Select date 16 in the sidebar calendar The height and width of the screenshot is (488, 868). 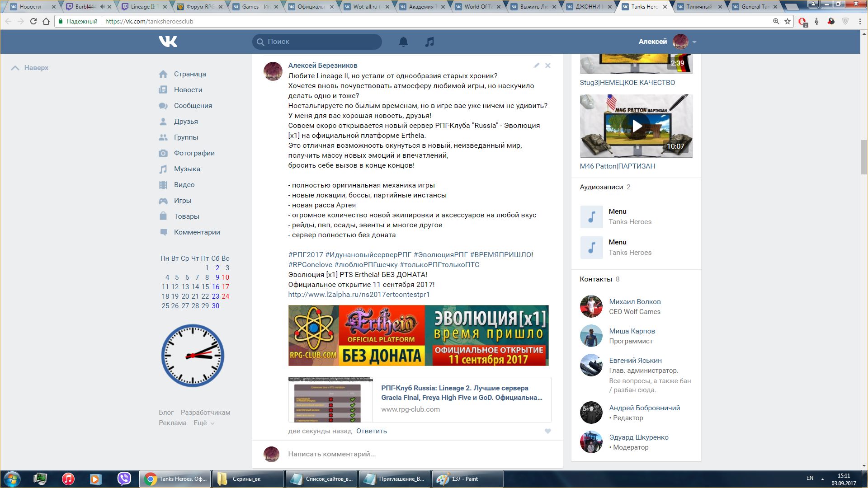click(x=216, y=287)
